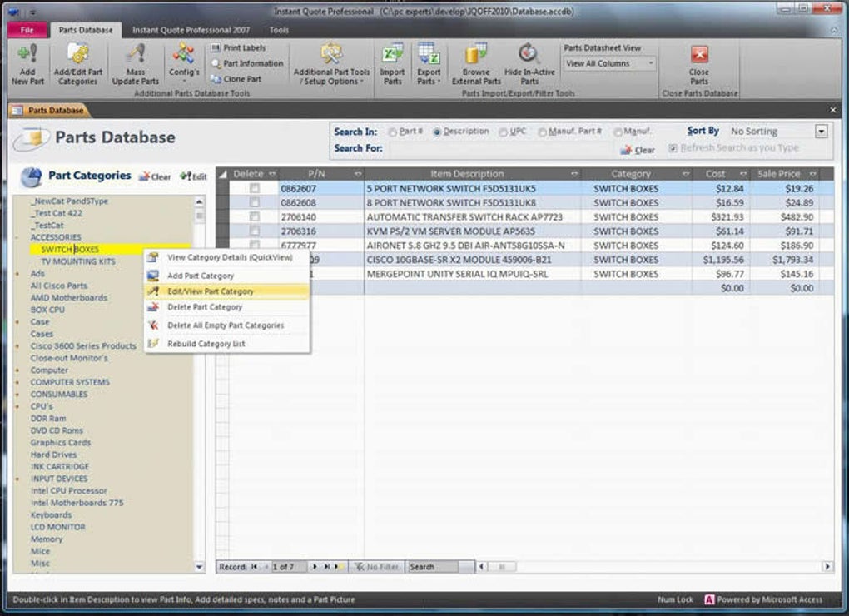This screenshot has width=849, height=616.
Task: Click the Add New Part icon
Action: pos(27,53)
